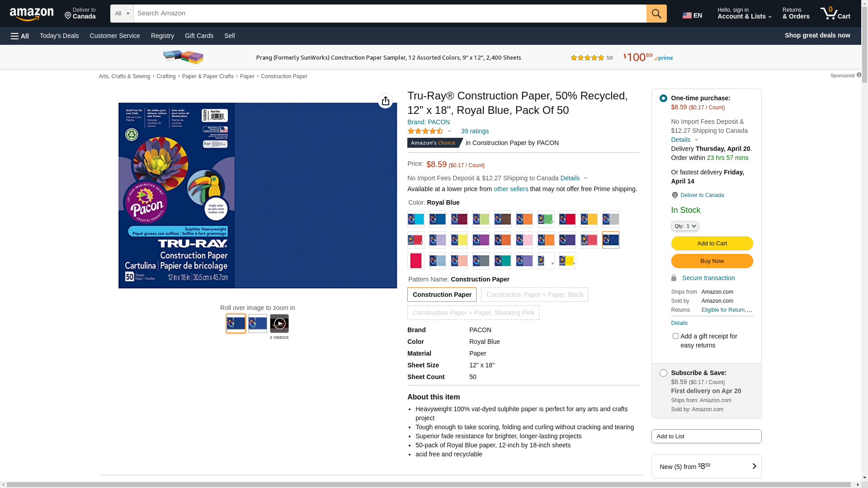The height and width of the screenshot is (488, 868).
Task: Click the share icon on the product image
Action: click(x=385, y=101)
